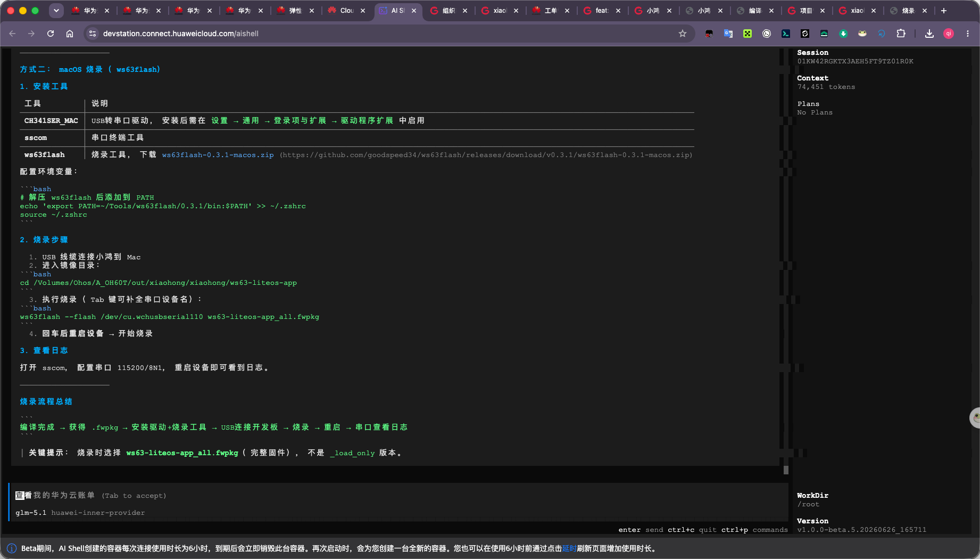Click the 'ws63flash --flash /dev/cu.wchusbserial110' command
This screenshot has height=559, width=980.
170,317
